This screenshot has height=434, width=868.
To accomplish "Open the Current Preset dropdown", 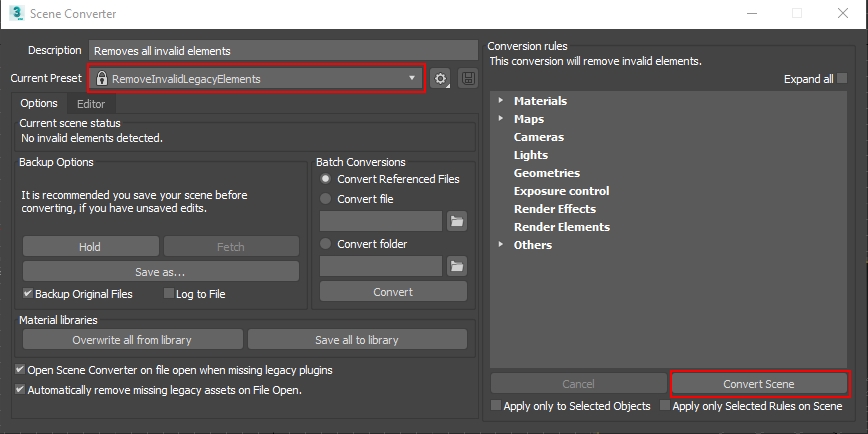I will [x=257, y=78].
